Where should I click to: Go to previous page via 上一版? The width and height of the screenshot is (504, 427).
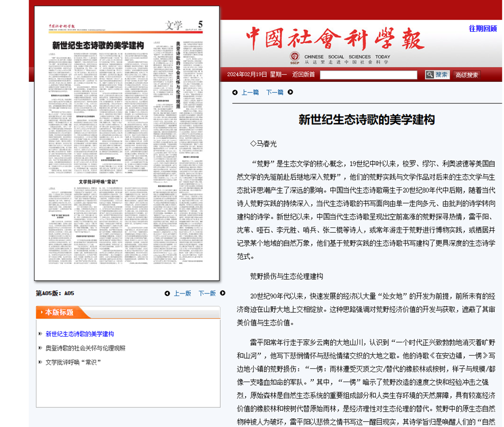coord(182,293)
